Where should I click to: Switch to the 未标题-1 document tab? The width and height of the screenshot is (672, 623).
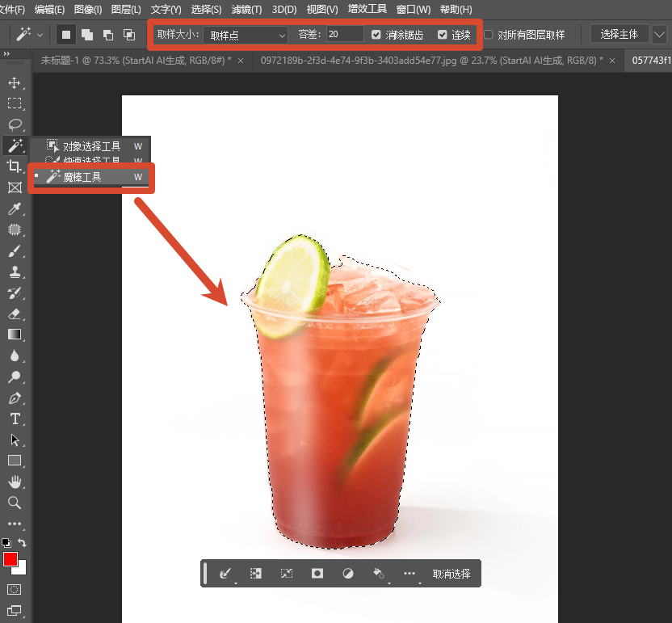coord(136,61)
